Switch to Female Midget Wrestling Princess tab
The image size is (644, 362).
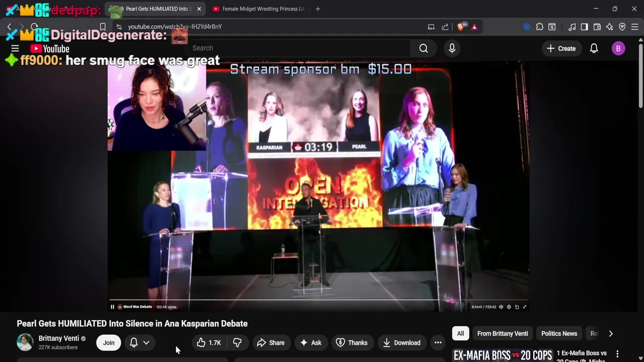258,9
